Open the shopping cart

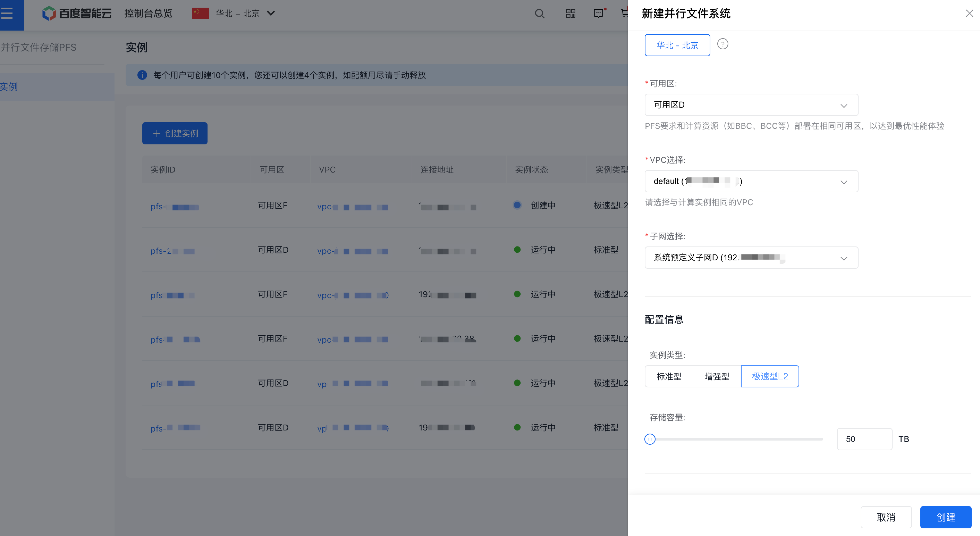point(624,13)
